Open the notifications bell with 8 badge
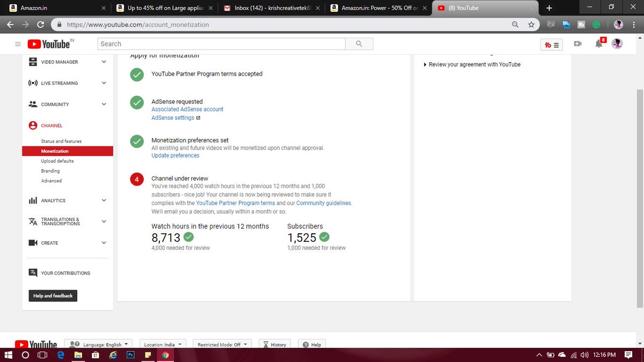This screenshot has width=644, height=362. [599, 43]
